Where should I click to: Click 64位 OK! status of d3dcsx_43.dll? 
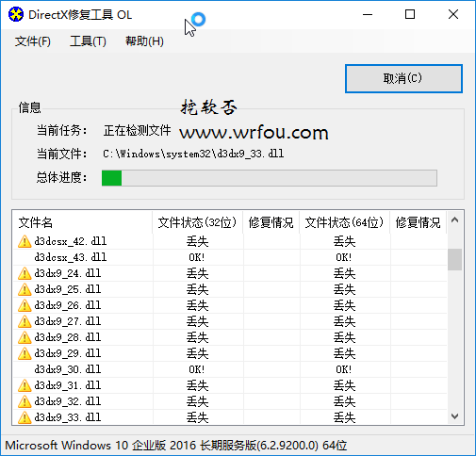(344, 257)
